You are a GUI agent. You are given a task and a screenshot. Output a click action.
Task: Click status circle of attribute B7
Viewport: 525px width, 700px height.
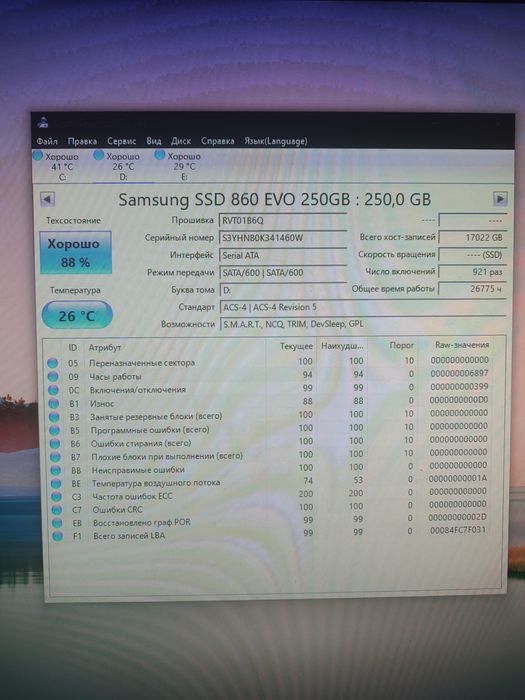point(55,457)
